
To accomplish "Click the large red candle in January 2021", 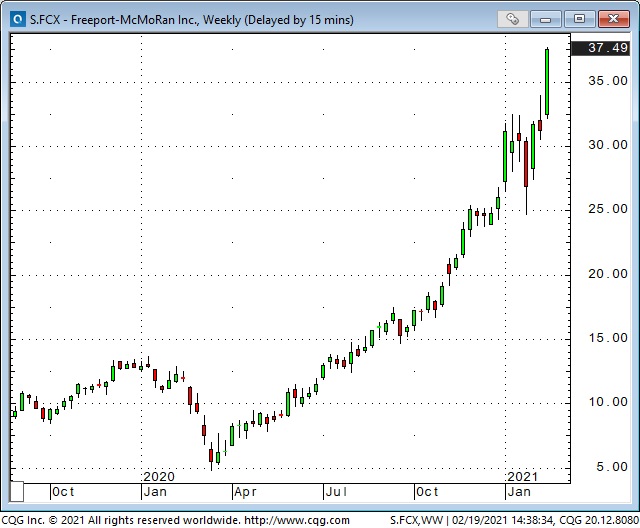I will 526,164.
